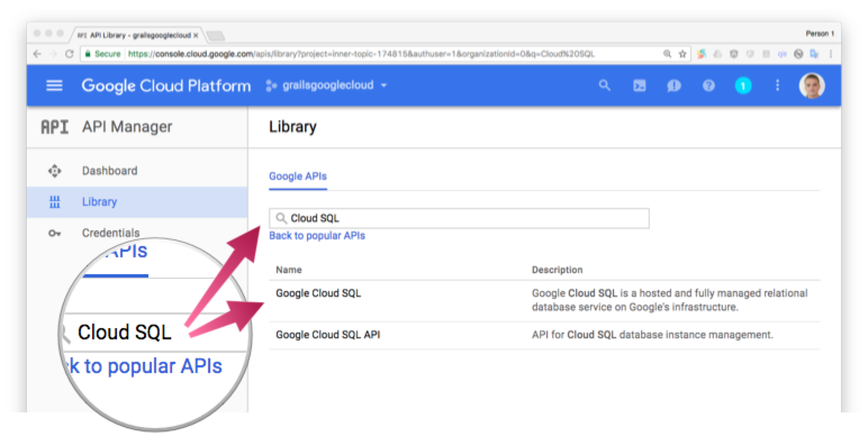The height and width of the screenshot is (436, 868).
Task: Click the API logo in sidebar header
Action: coord(55,127)
